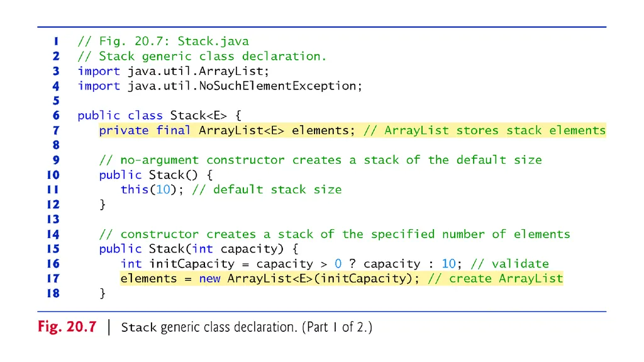Click highlighted 'new ArrayList<E>(initCapacity);' expression

click(x=309, y=278)
